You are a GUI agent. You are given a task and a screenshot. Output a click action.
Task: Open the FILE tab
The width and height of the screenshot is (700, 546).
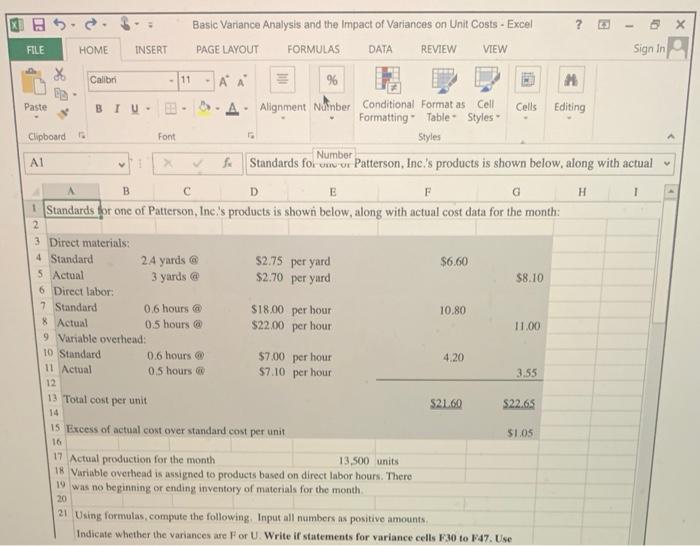pyautogui.click(x=35, y=50)
